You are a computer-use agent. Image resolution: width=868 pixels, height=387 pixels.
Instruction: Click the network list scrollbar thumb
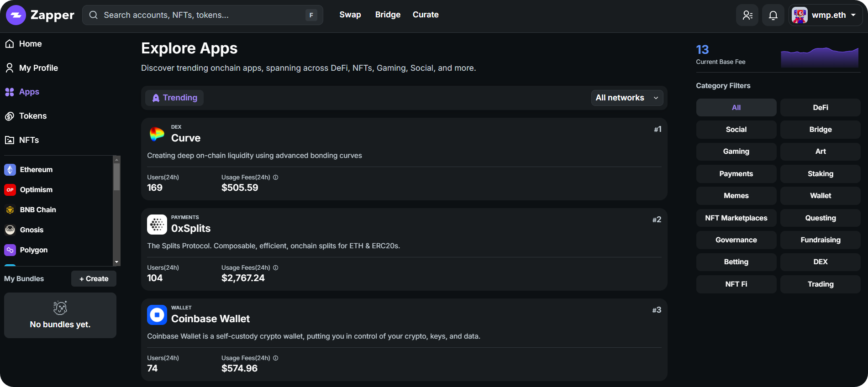(x=117, y=177)
